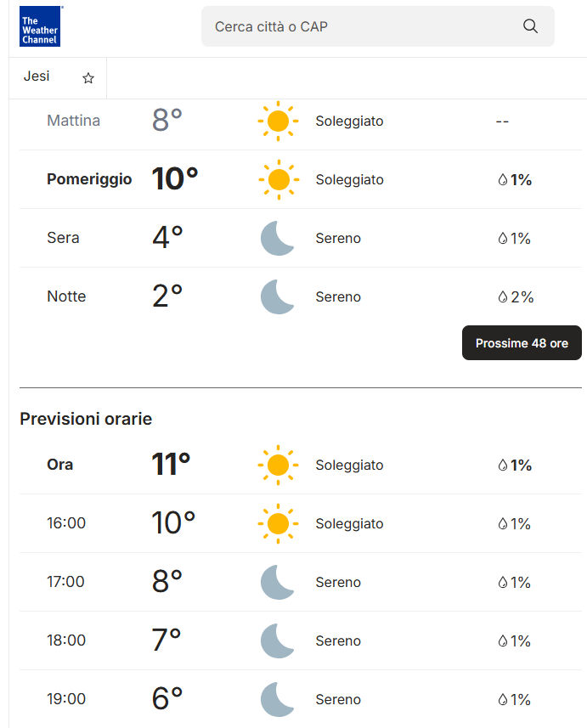Click the moon icon in Notte row
This screenshot has width=587, height=728.
tap(278, 297)
